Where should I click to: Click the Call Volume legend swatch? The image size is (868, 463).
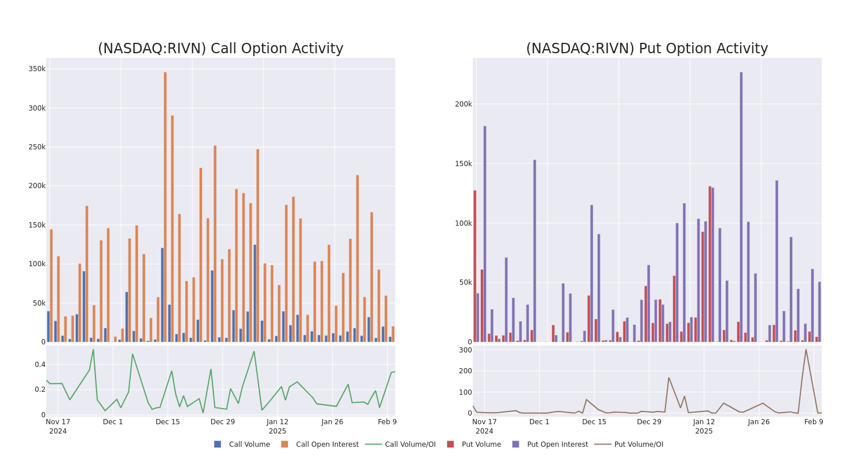(218, 444)
